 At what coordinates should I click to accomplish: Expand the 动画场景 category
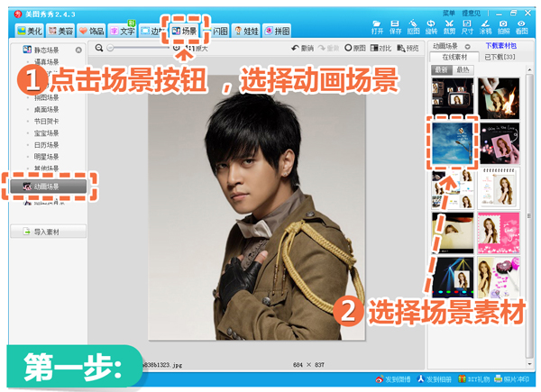coord(49,187)
